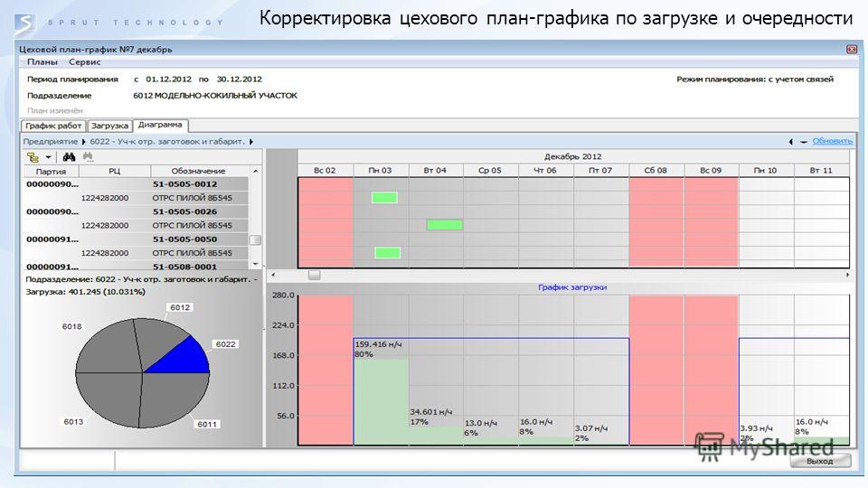Click the end date 30.12.2012
The height and width of the screenshot is (488, 868).
(x=239, y=80)
